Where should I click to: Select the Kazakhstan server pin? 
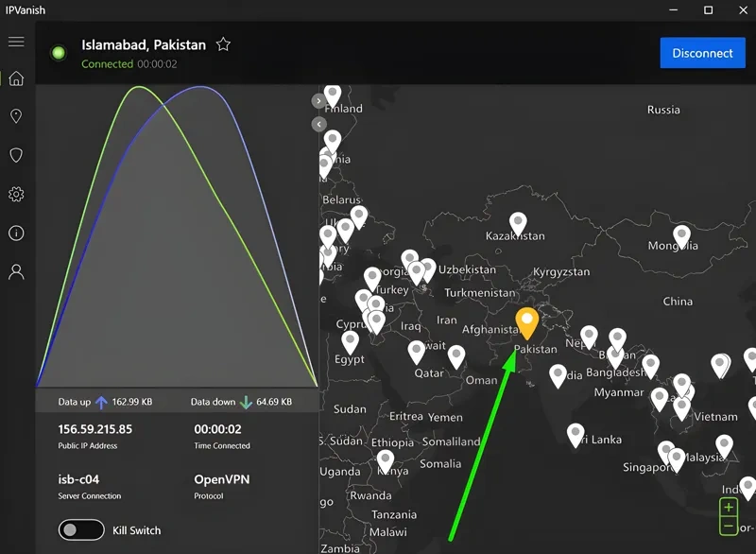click(518, 223)
